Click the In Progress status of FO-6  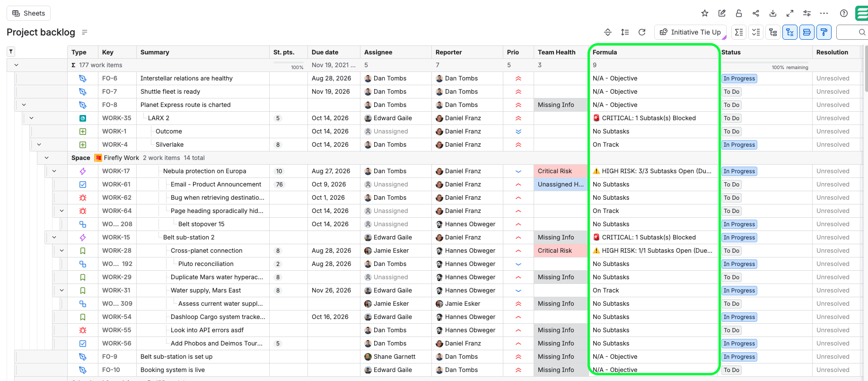click(x=739, y=79)
